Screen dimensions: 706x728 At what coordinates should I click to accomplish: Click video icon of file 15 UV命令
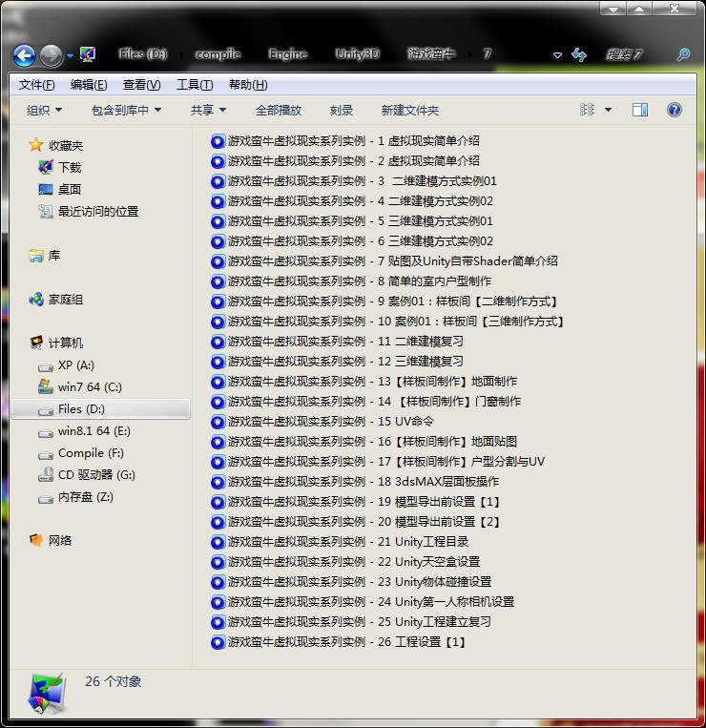[x=218, y=422]
